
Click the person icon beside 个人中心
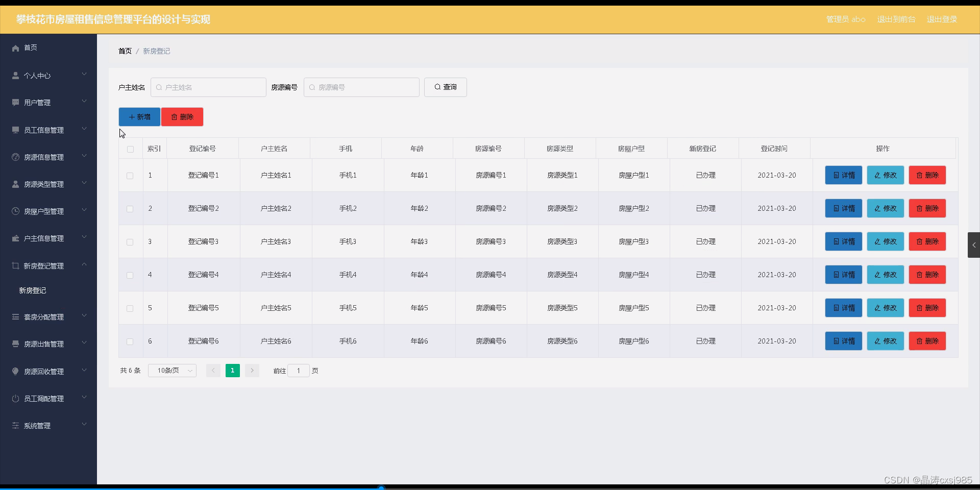click(x=15, y=76)
